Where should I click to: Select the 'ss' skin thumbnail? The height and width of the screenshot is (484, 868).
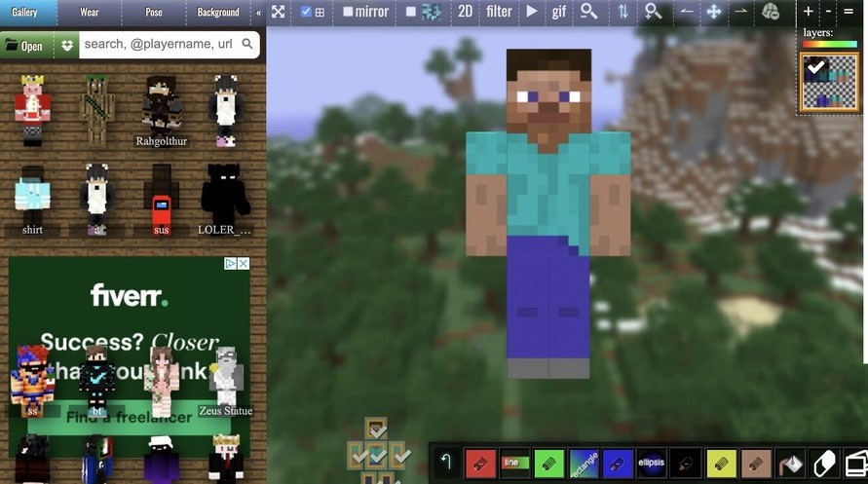click(x=32, y=381)
